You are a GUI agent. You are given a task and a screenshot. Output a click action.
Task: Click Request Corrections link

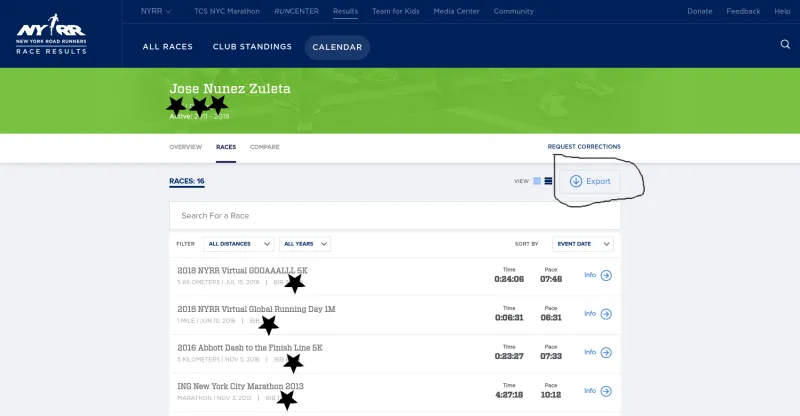click(x=584, y=146)
